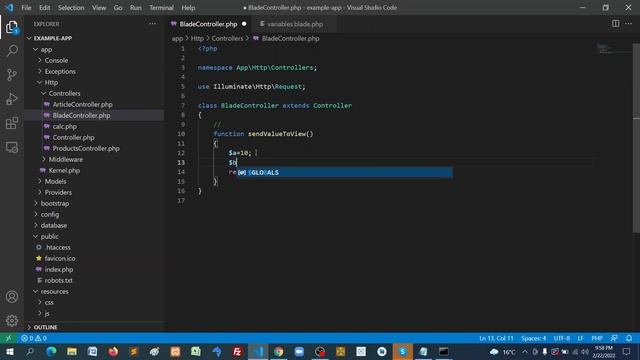Open notifications bell in status bar

click(629, 338)
